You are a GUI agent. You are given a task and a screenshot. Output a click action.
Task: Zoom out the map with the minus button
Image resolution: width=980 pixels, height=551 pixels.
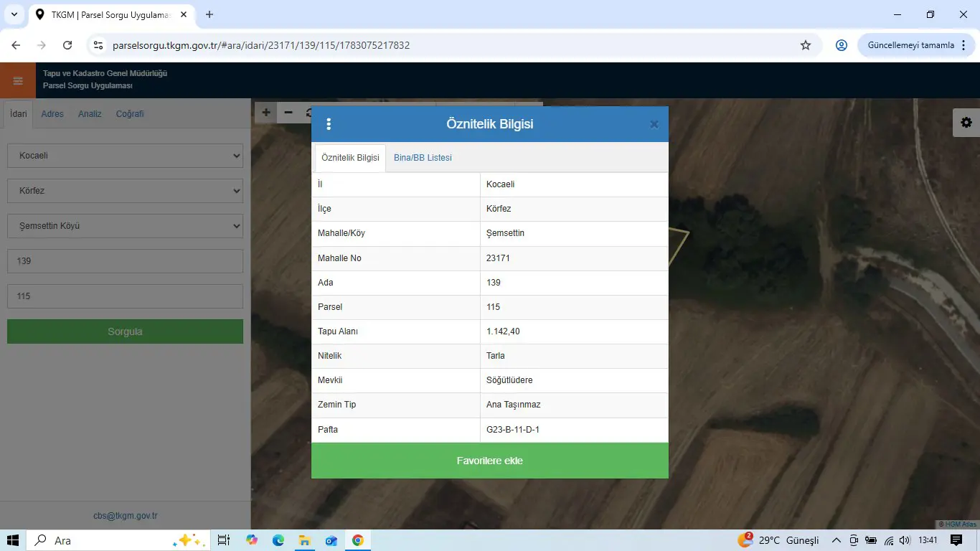(288, 112)
